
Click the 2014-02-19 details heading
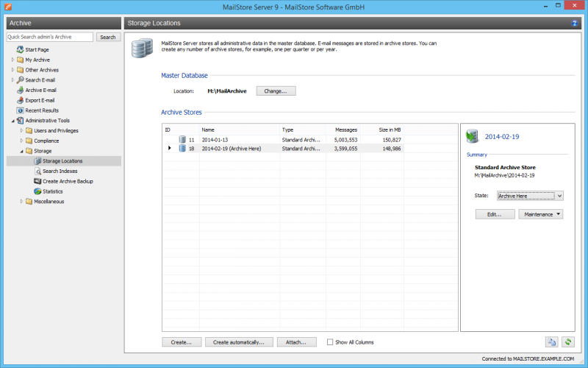click(502, 137)
